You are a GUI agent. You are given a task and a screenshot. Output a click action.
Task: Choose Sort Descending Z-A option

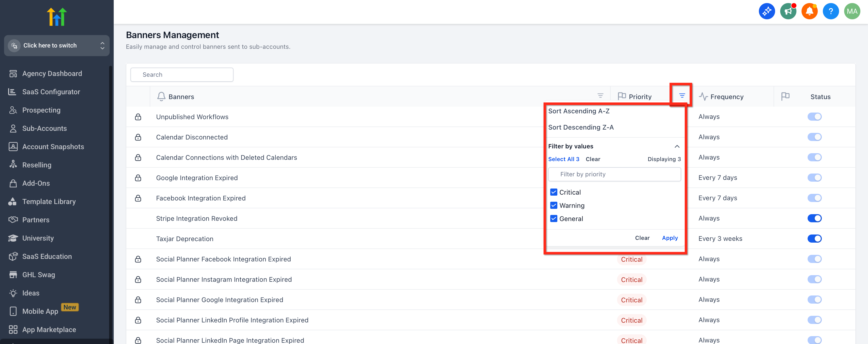(581, 127)
